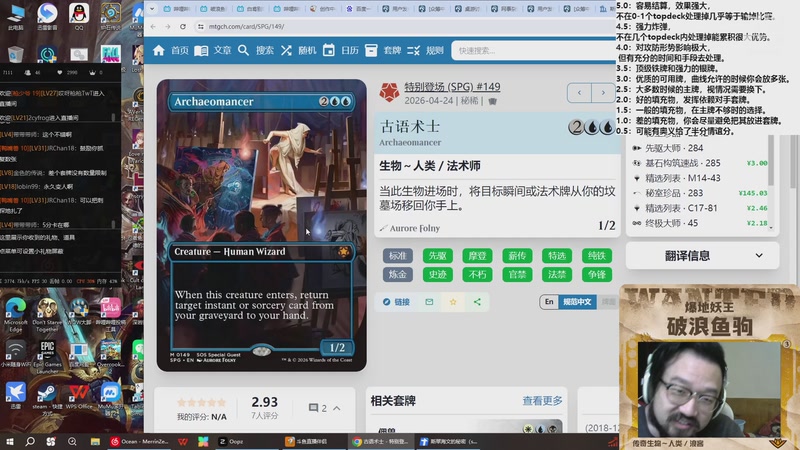This screenshot has width=800, height=450.
Task: Switch to the 创作中 browser tab
Action: [323, 9]
